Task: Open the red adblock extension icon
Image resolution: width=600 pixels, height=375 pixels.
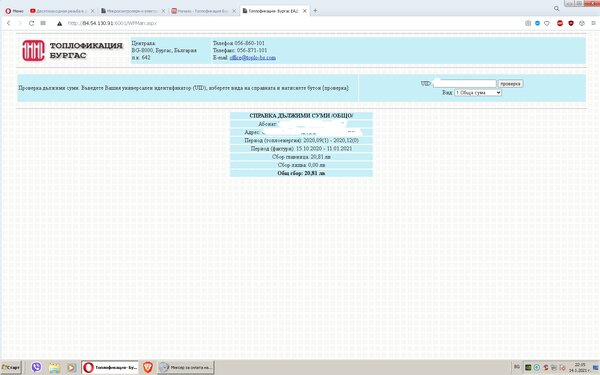Action: (560, 23)
